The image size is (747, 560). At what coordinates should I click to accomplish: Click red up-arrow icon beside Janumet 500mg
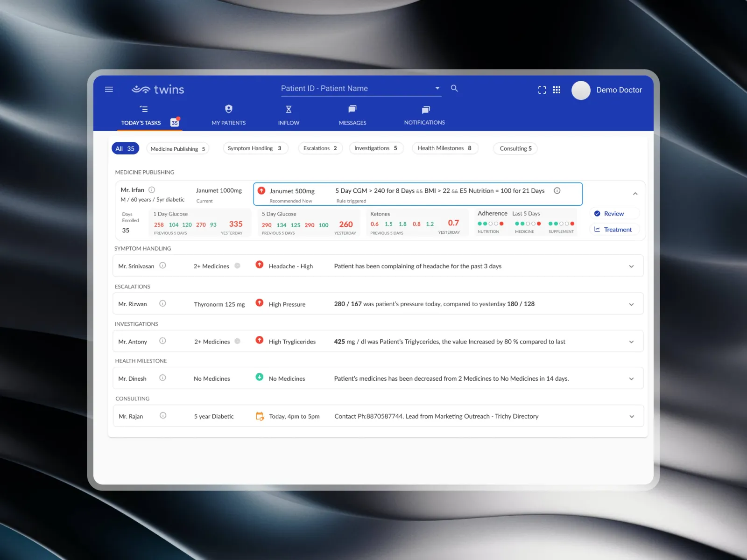[261, 190]
